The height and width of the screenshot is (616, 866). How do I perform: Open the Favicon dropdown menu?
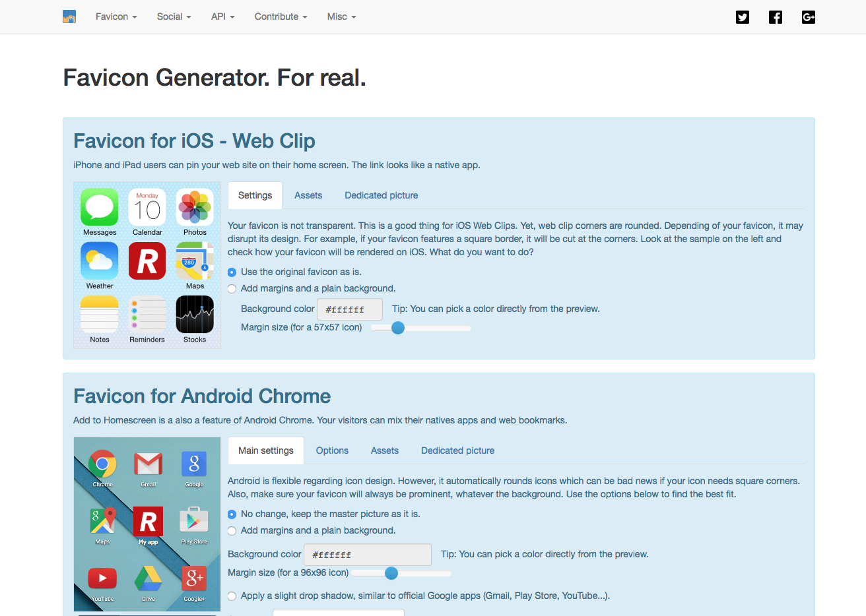point(116,16)
